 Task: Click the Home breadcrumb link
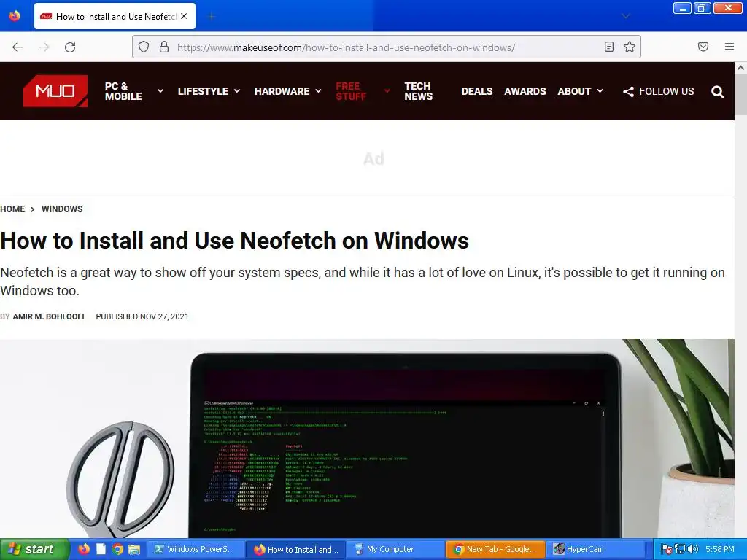pos(12,209)
